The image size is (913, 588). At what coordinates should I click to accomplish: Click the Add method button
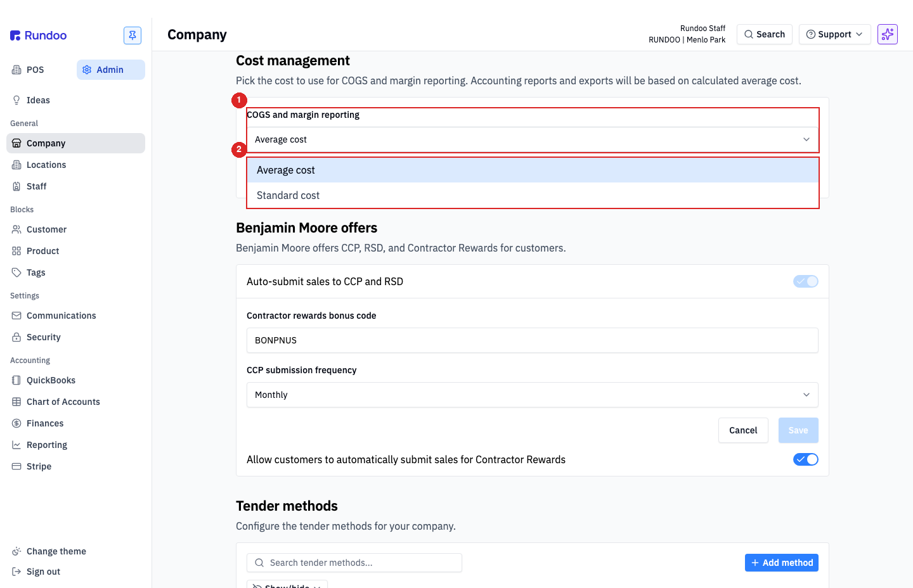click(x=782, y=563)
